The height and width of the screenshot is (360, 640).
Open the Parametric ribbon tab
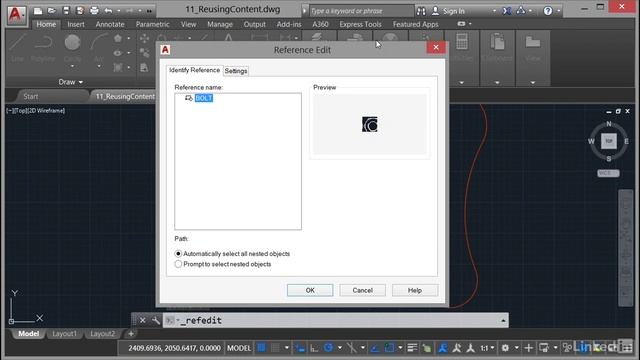click(x=152, y=24)
